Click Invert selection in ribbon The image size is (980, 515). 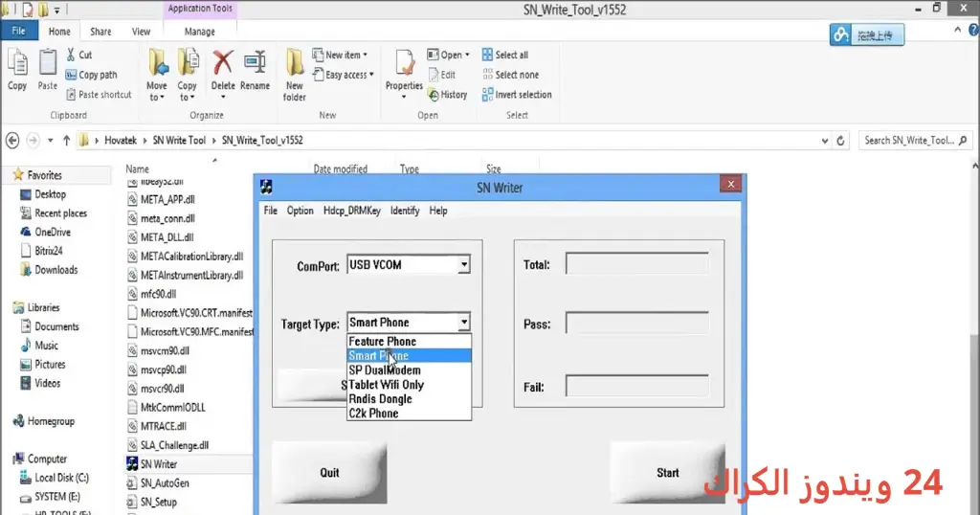tap(517, 95)
